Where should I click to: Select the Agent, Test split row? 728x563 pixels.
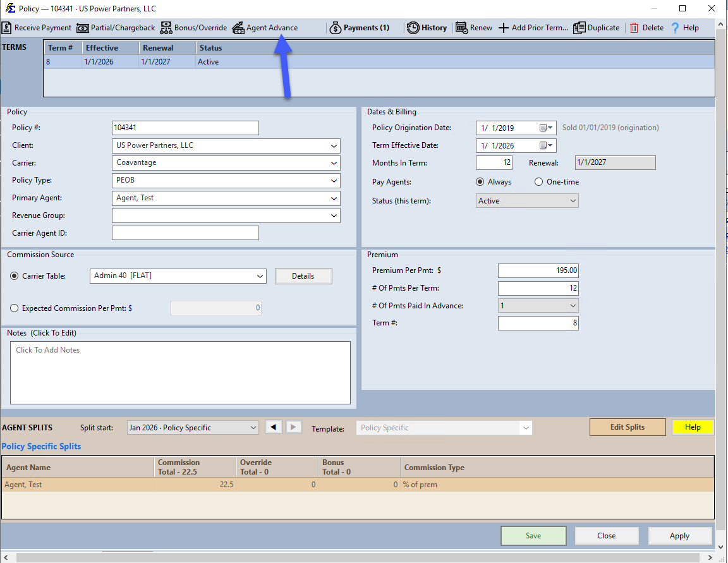pyautogui.click(x=358, y=485)
